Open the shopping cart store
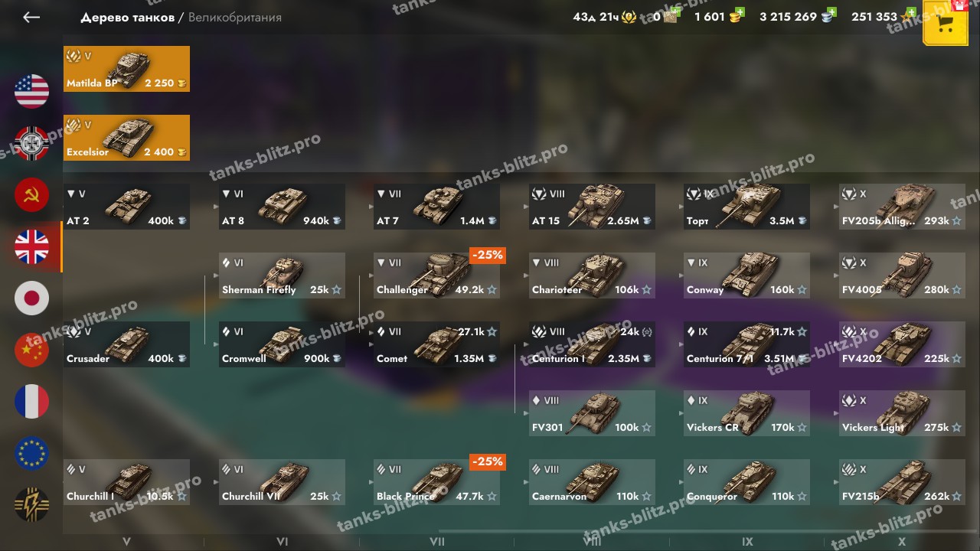Screen dimensions: 980x551 tap(945, 23)
